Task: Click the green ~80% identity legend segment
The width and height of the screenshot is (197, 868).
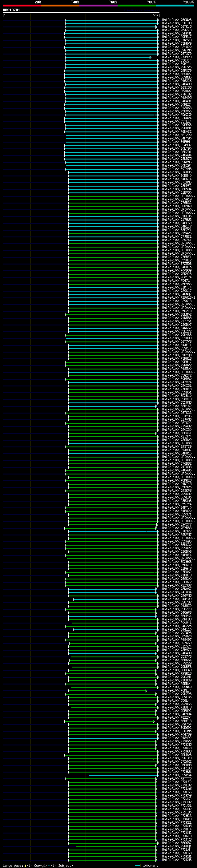Action: point(137,6)
